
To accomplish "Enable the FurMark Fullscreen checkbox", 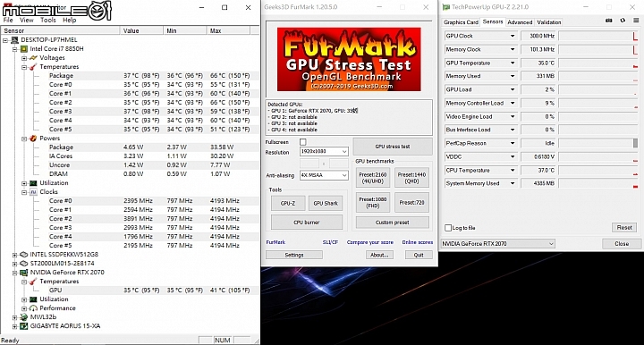I will 303,142.
